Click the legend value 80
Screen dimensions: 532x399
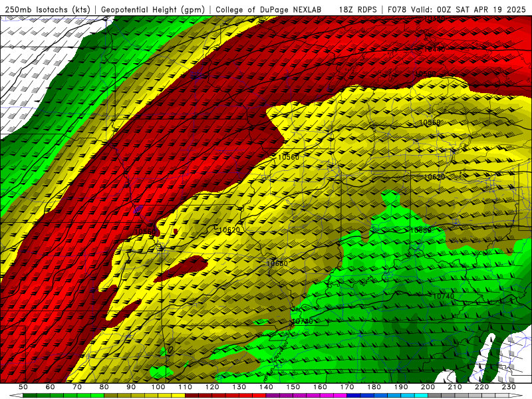[104, 387]
